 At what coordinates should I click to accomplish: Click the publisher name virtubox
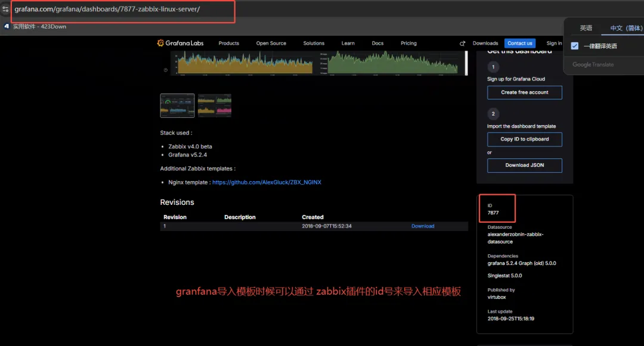(x=497, y=297)
